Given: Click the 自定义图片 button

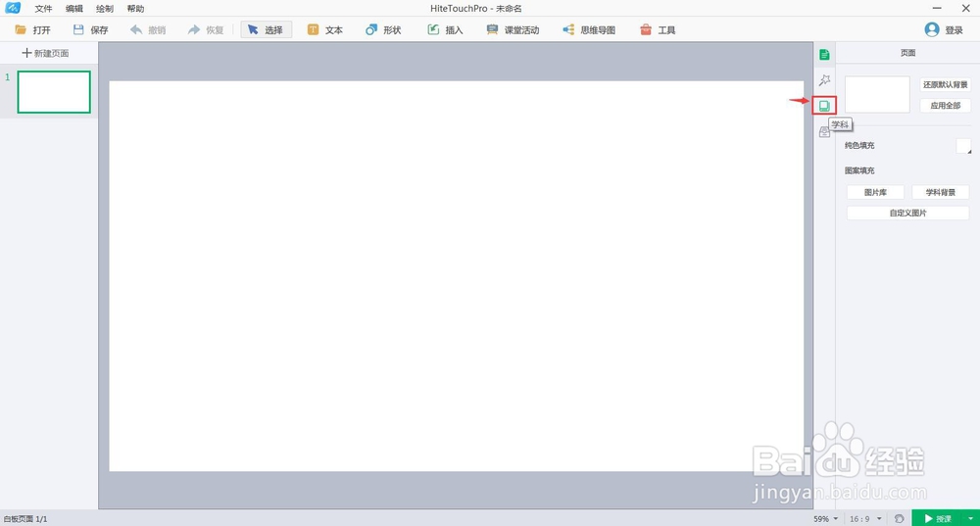Looking at the screenshot, I should click(907, 213).
